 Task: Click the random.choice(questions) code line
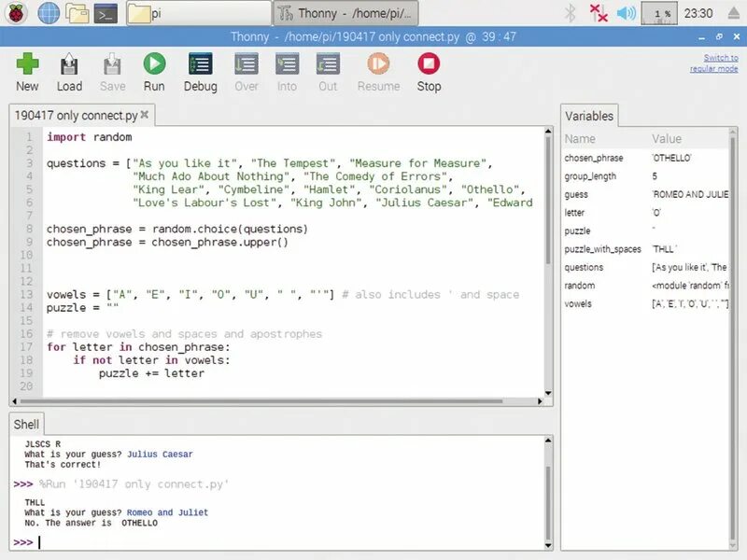[177, 229]
